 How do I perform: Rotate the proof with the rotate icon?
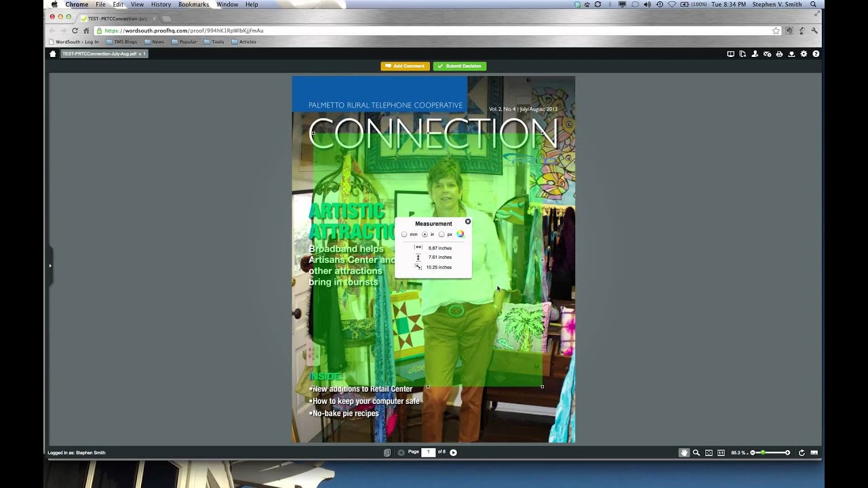pos(802,453)
